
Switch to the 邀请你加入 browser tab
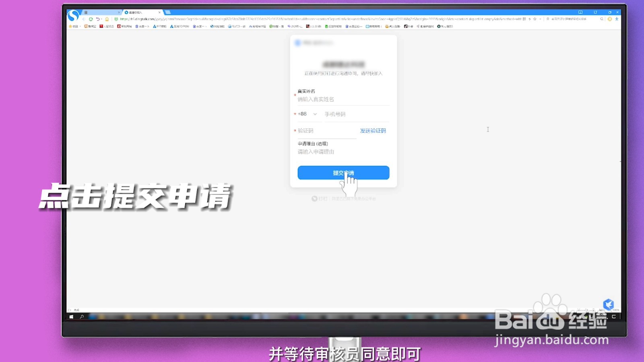click(x=139, y=12)
